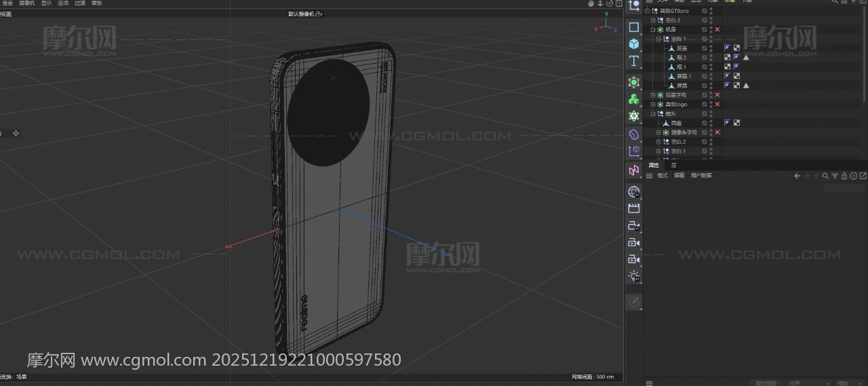The image size is (868, 386).
Task: Open the 摄像机 viewport menu
Action: tap(26, 3)
